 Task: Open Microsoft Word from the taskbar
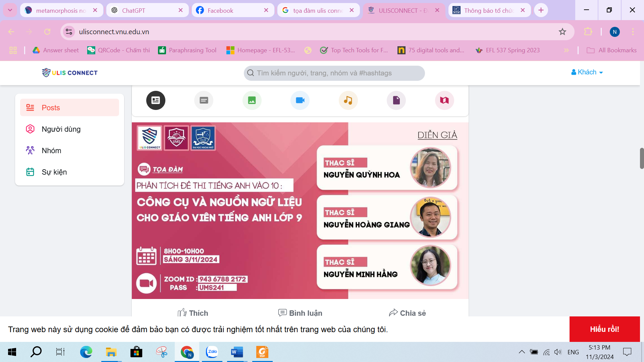coord(237,352)
